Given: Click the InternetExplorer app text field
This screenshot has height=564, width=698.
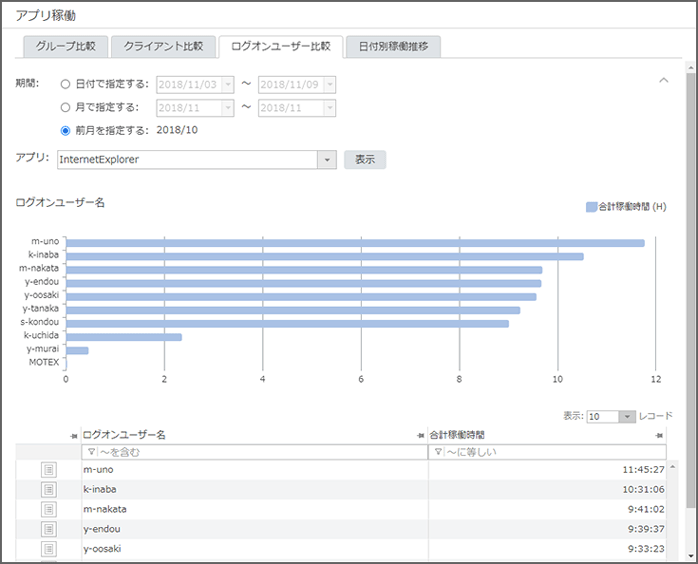Looking at the screenshot, I should click(x=187, y=160).
